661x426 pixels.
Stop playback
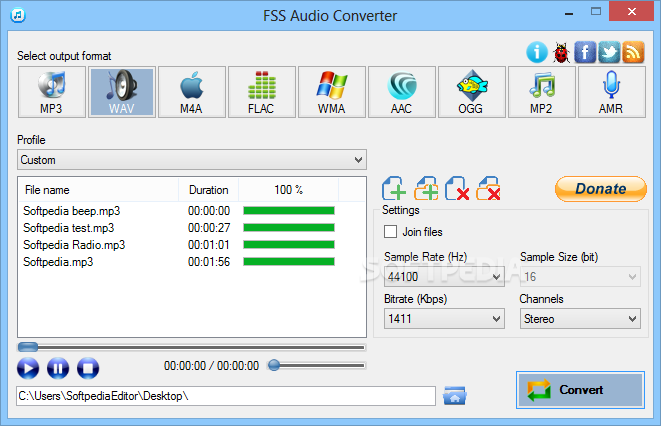tap(88, 368)
